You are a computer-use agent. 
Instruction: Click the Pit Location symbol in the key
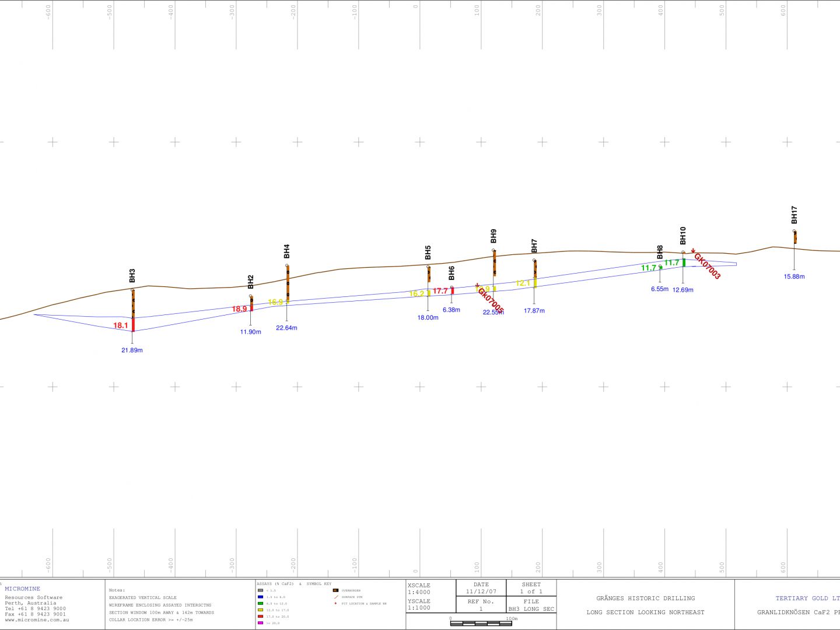pos(335,603)
